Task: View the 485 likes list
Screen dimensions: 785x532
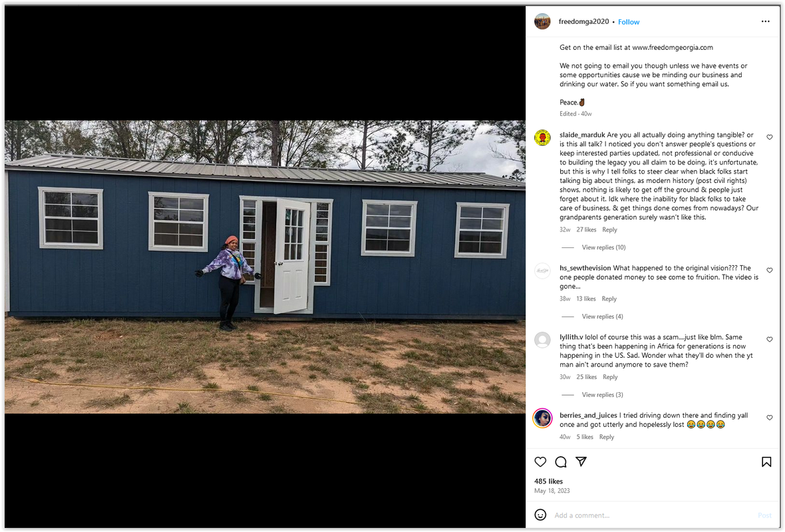Action: [x=548, y=481]
